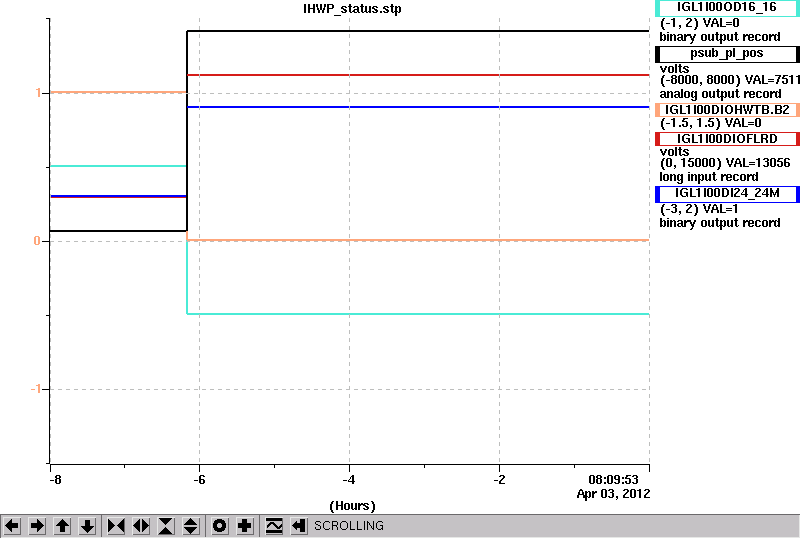Select the IGL1I00OD16_16 curve legend entry
This screenshot has width=800, height=538.
point(727,7)
